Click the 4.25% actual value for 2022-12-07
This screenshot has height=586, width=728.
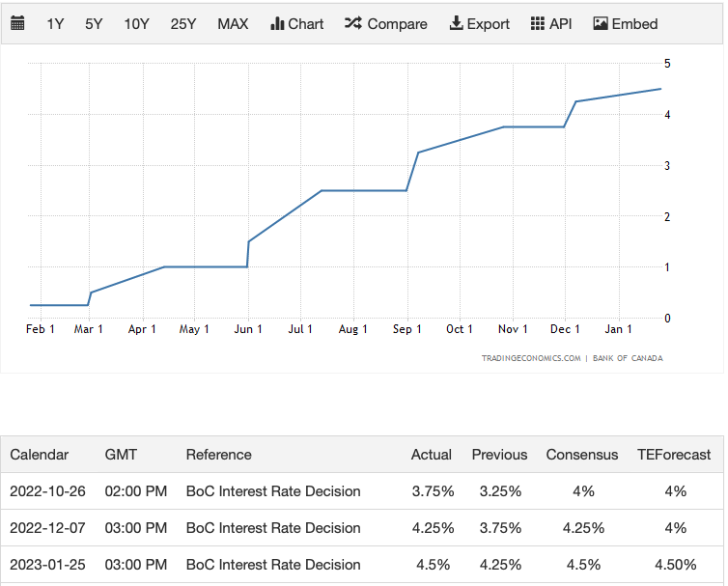point(433,527)
